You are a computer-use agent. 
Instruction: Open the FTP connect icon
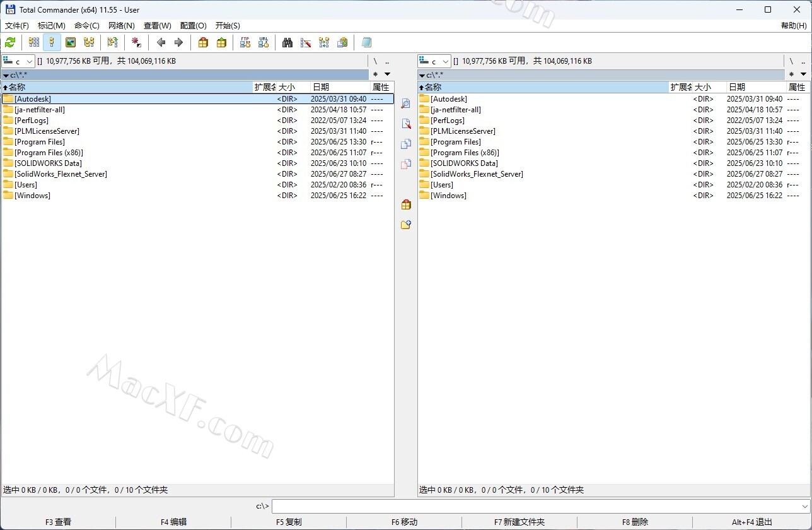245,42
